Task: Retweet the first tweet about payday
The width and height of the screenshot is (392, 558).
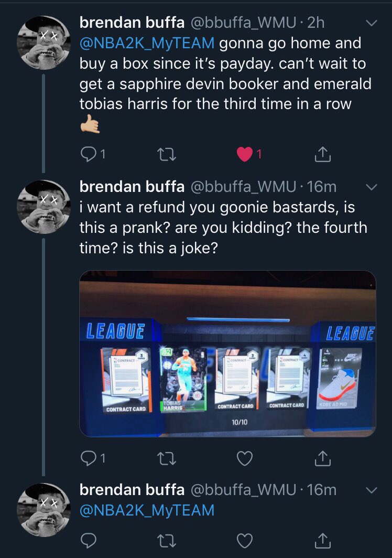Action: pyautogui.click(x=167, y=154)
